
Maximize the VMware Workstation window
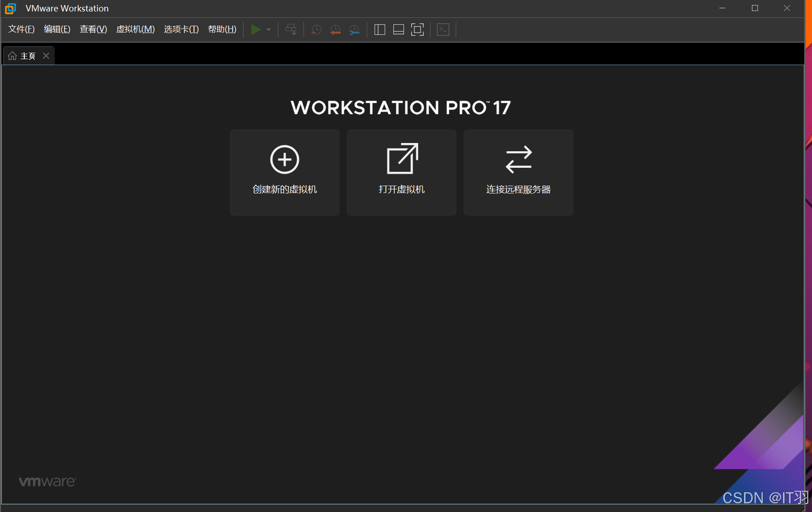[x=755, y=8]
